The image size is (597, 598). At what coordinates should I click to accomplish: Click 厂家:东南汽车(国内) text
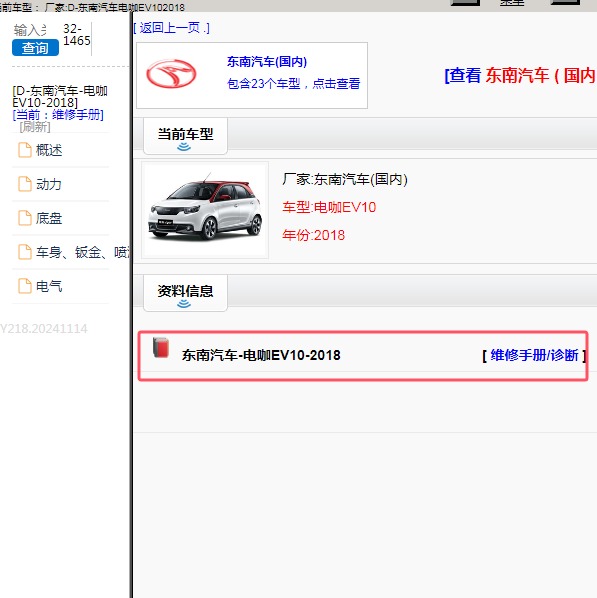click(x=345, y=179)
